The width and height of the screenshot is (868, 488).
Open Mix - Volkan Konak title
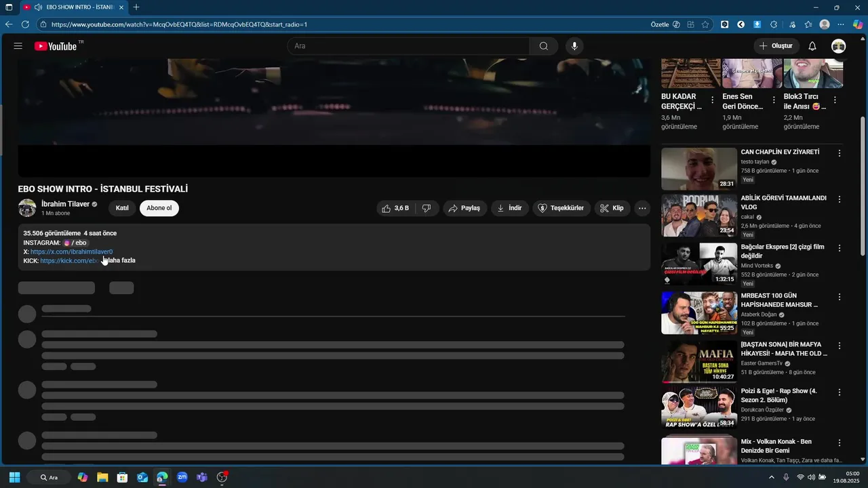776,446
